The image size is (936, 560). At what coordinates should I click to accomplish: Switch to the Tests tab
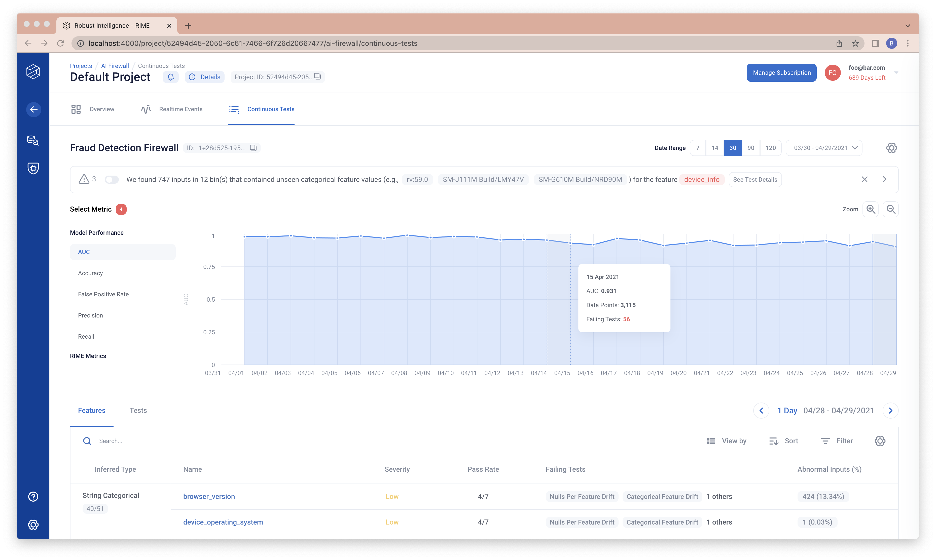click(x=138, y=411)
